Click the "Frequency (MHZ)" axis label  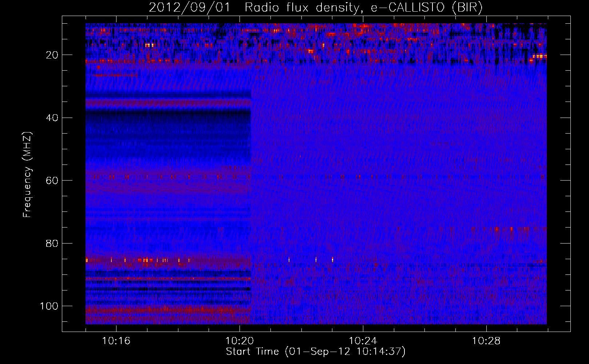(28, 175)
